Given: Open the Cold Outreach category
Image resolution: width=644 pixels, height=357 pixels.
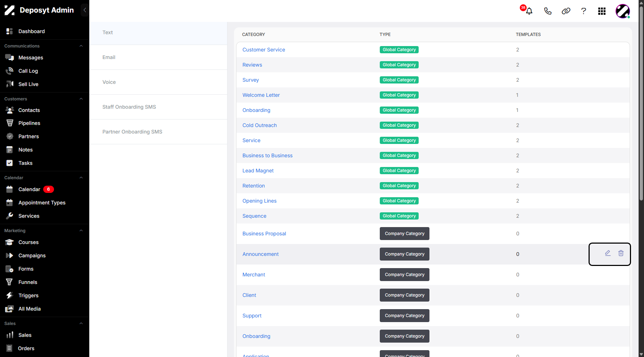Looking at the screenshot, I should pyautogui.click(x=260, y=125).
